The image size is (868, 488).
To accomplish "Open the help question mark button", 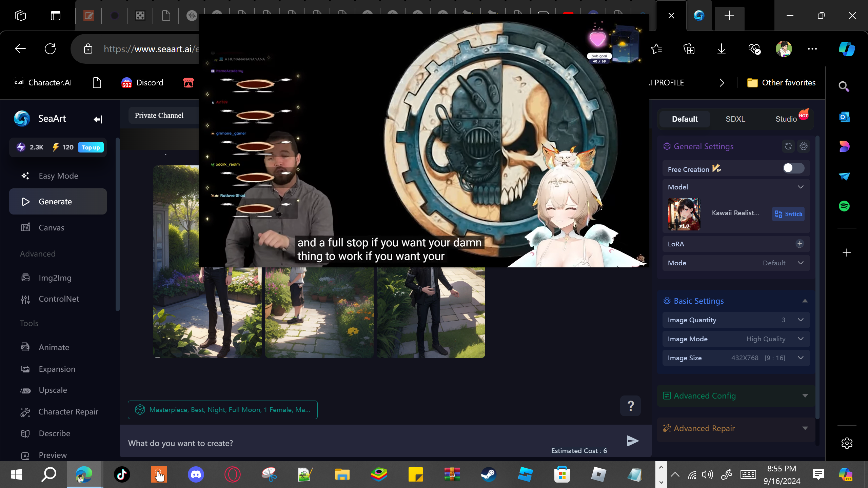I will coord(630,406).
